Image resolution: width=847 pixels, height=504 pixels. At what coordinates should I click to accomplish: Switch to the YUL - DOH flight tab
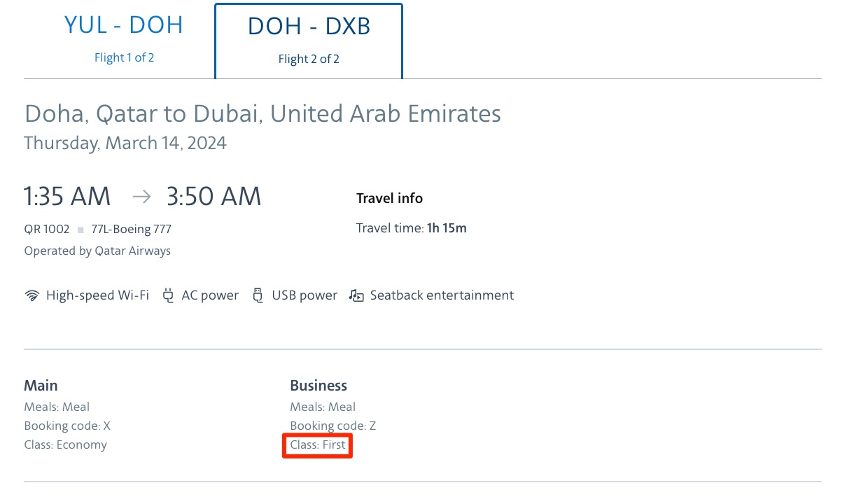123,25
